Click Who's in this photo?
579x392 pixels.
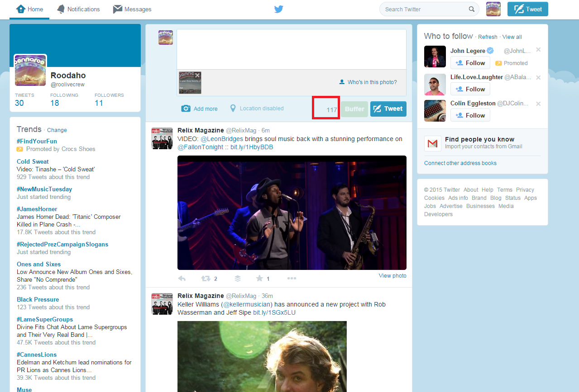[368, 82]
